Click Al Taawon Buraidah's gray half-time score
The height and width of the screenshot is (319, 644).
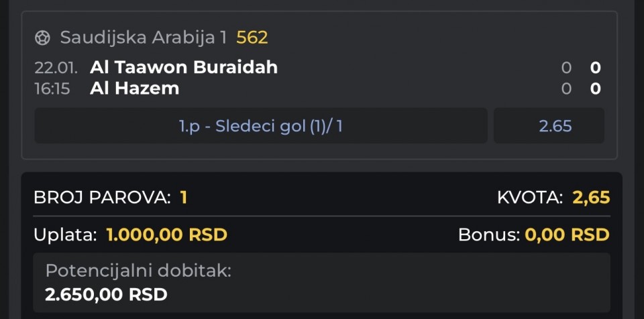pyautogui.click(x=566, y=67)
